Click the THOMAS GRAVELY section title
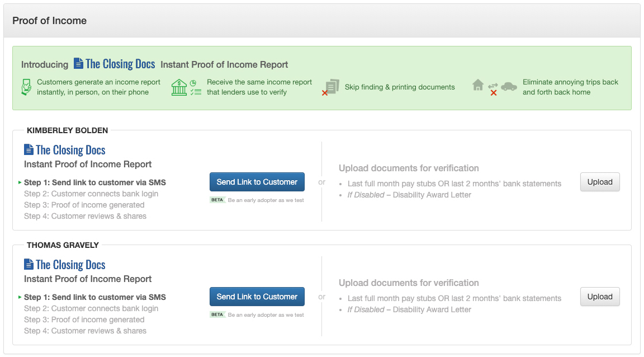The width and height of the screenshot is (644, 357). coord(61,245)
